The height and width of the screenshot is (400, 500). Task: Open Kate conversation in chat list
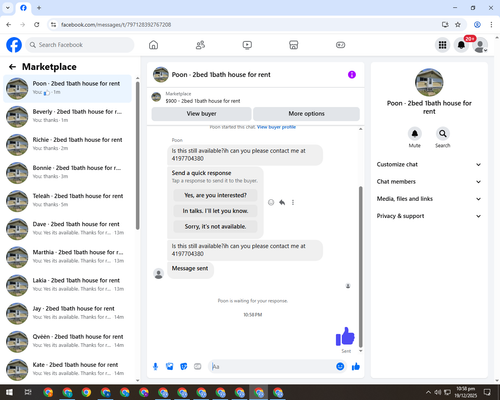tap(68, 370)
